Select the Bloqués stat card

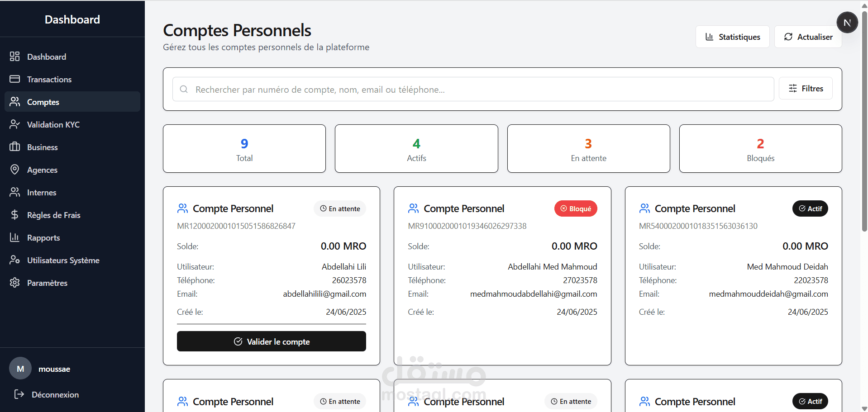tap(760, 148)
